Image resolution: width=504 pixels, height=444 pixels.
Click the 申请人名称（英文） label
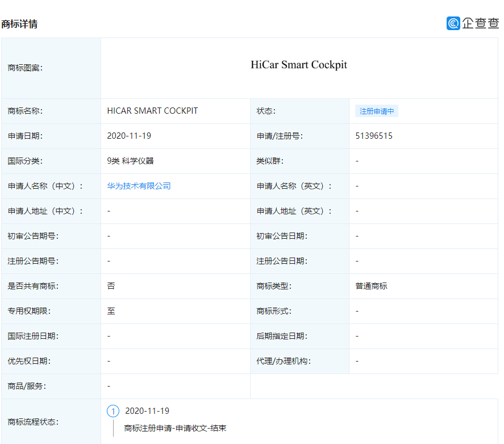[294, 186]
